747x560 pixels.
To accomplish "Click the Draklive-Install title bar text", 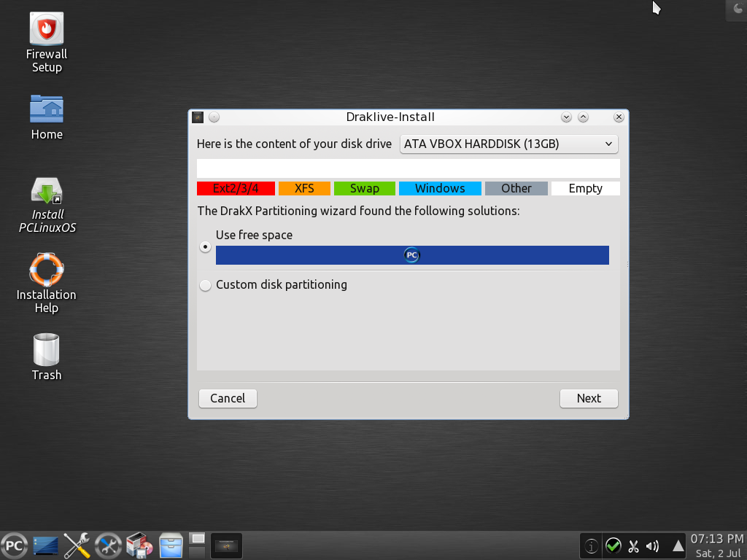I will click(x=390, y=117).
